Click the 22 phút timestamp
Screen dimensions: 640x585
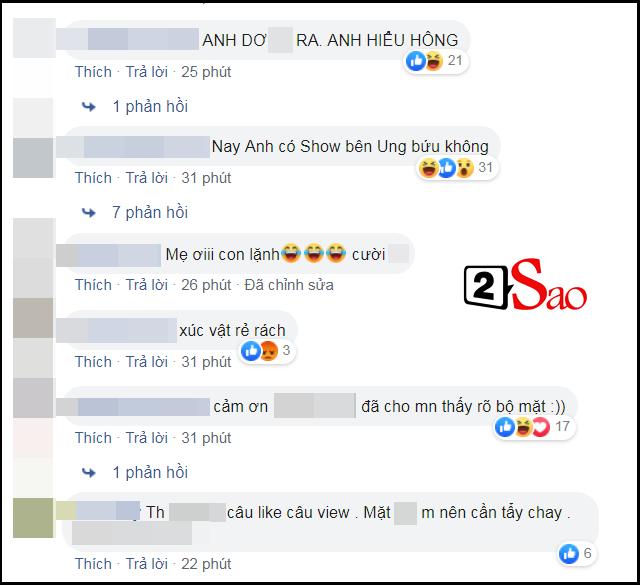206,564
